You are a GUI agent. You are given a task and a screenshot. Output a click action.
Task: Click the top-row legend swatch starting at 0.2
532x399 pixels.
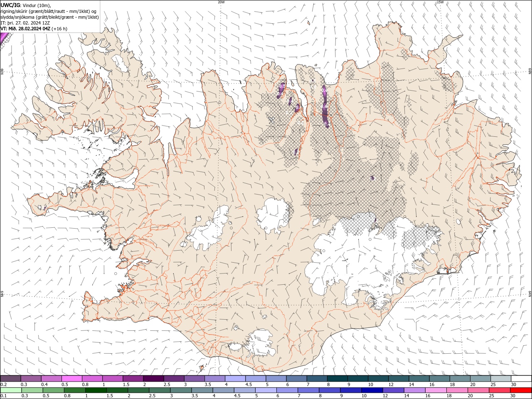[x=11, y=378]
